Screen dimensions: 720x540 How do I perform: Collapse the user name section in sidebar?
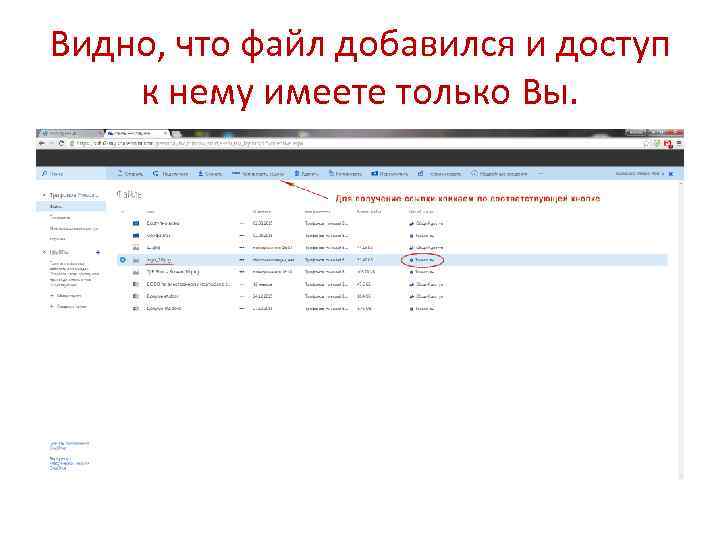point(45,195)
